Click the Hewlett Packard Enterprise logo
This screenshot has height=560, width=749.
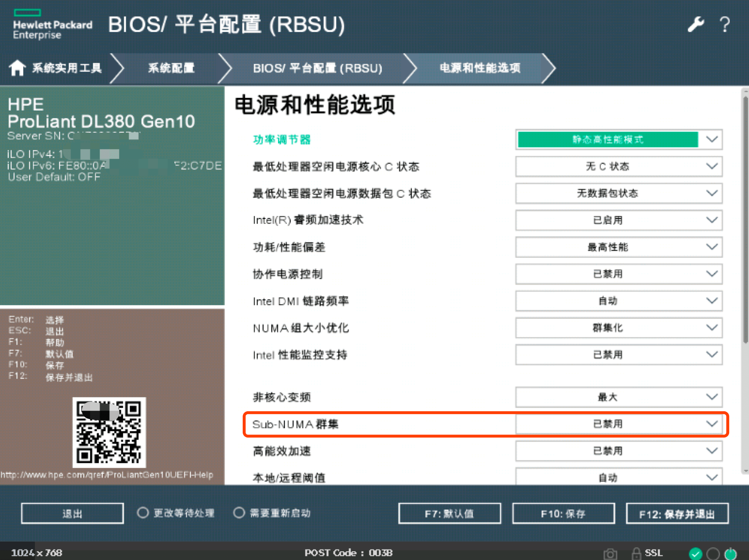(52, 24)
